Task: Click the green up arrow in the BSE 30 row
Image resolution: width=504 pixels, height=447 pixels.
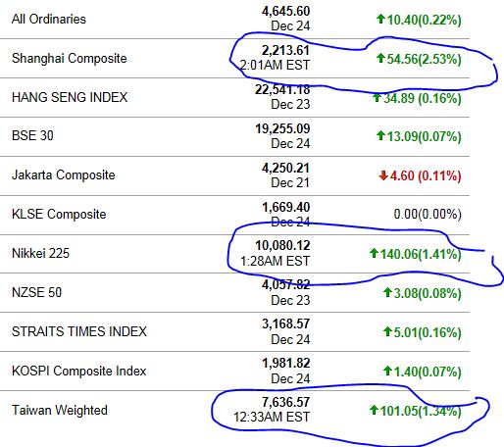Action: point(380,135)
